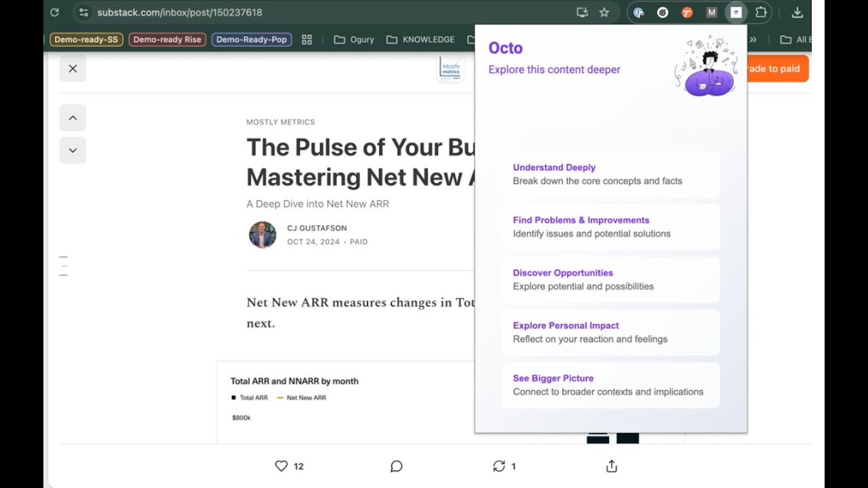Image resolution: width=868 pixels, height=488 pixels.
Task: Click the 'Explore this content deeper' subtitle
Action: click(x=554, y=69)
